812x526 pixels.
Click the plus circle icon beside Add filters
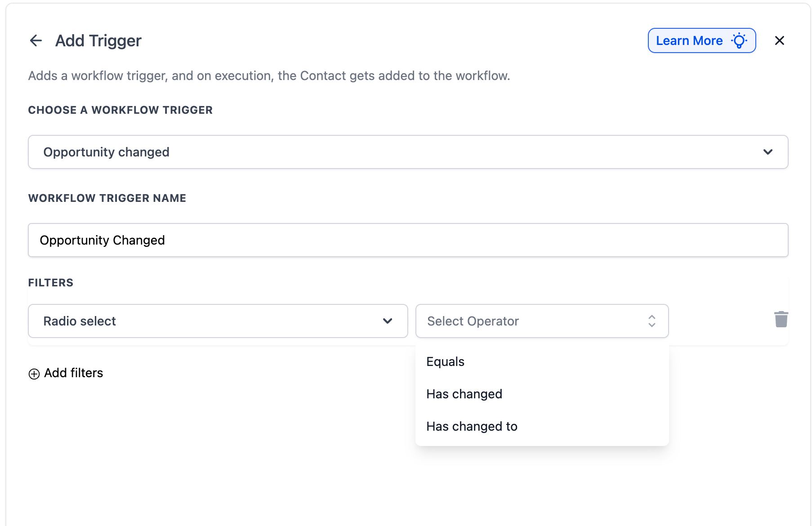[34, 374]
